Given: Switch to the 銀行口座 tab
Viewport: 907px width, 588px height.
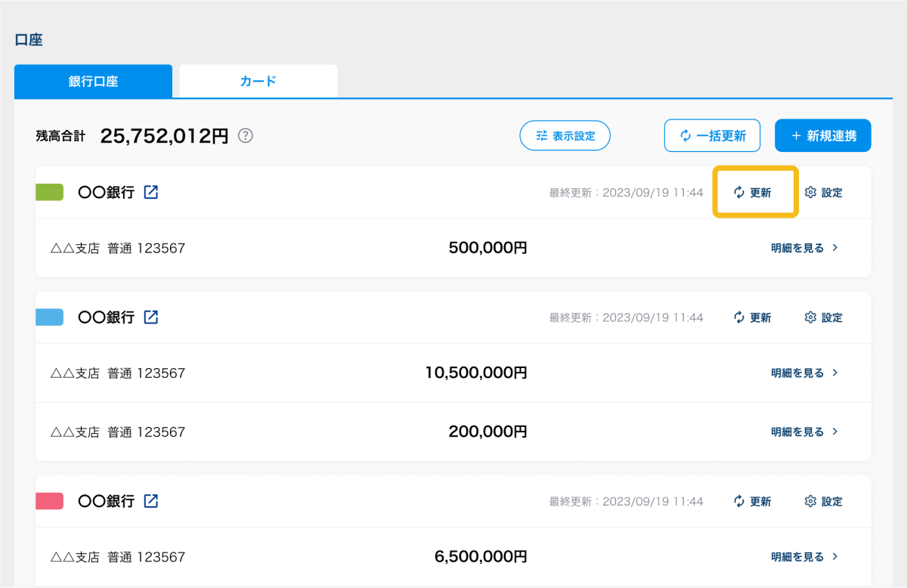Looking at the screenshot, I should [93, 82].
